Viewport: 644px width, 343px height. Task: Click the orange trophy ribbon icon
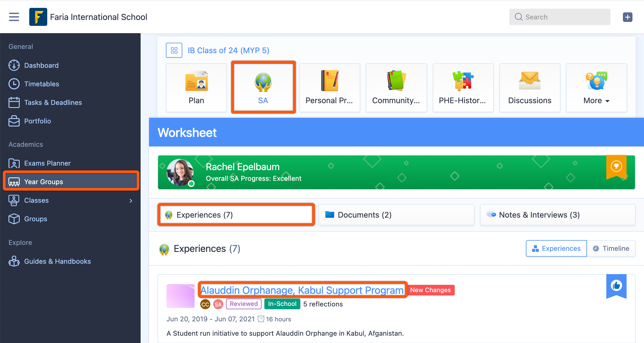[x=616, y=166]
